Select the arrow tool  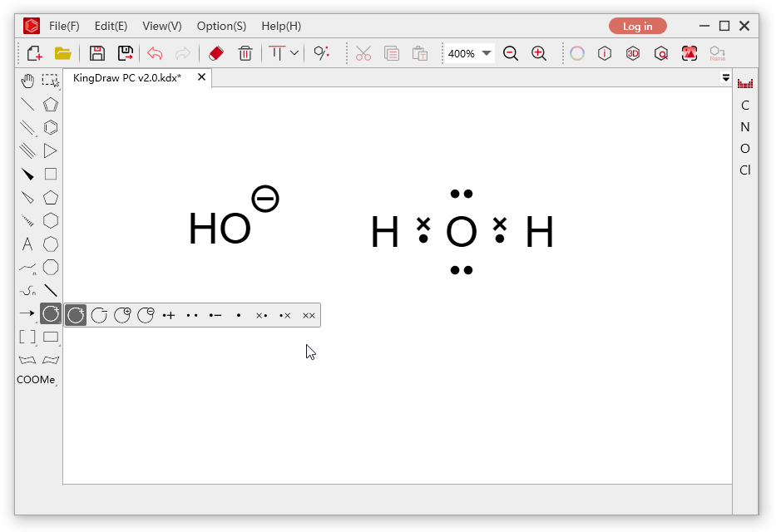click(x=27, y=313)
